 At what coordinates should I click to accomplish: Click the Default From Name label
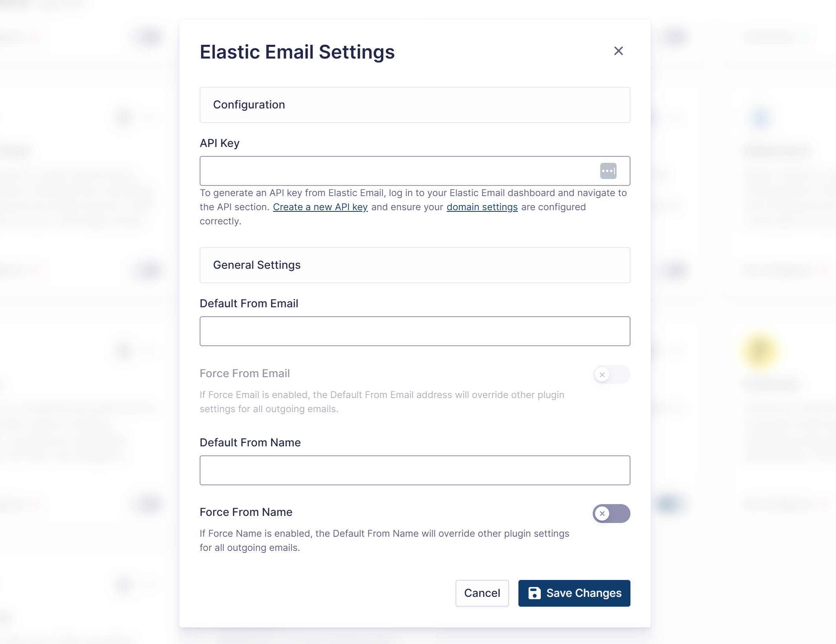(250, 442)
